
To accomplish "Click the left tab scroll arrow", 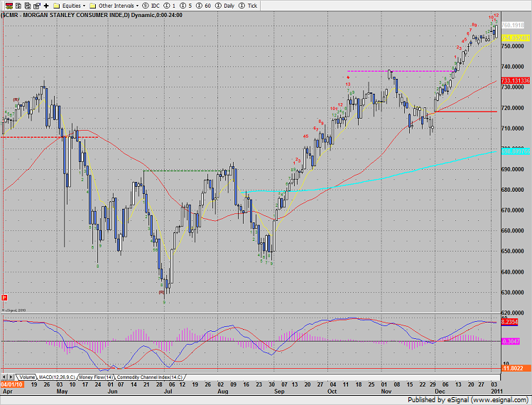I will 4,377.
